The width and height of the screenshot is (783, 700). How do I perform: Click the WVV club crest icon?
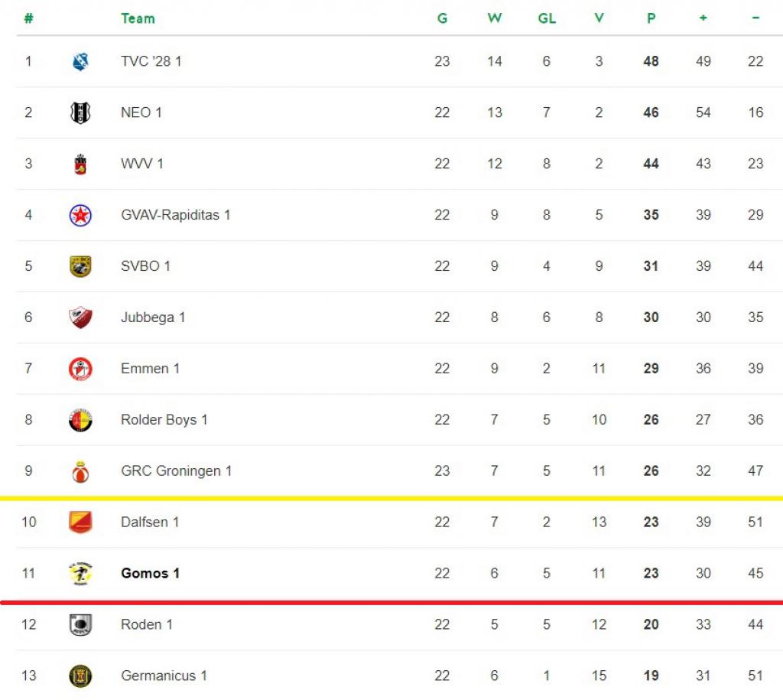coord(80,164)
